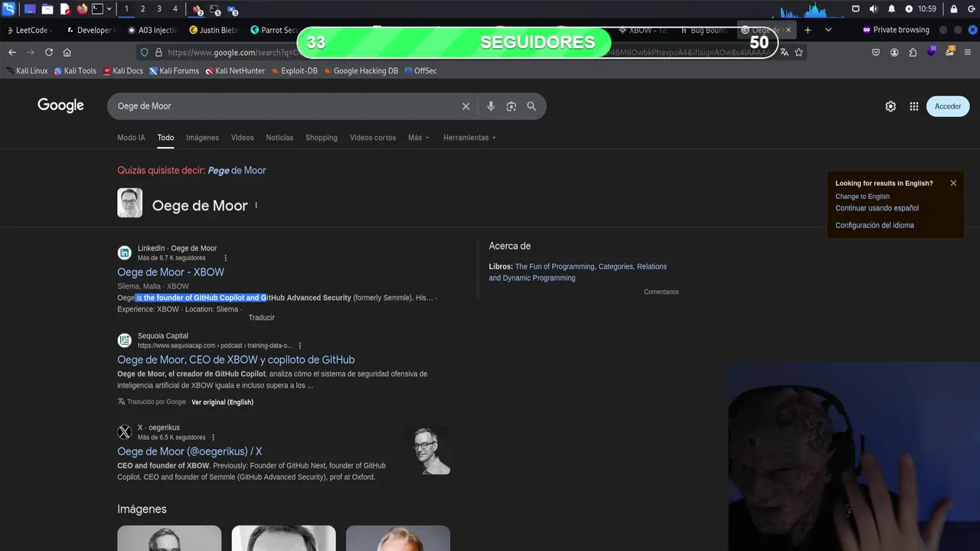Open the Imágenes results tab
Image resolution: width=980 pixels, height=551 pixels.
(x=202, y=138)
